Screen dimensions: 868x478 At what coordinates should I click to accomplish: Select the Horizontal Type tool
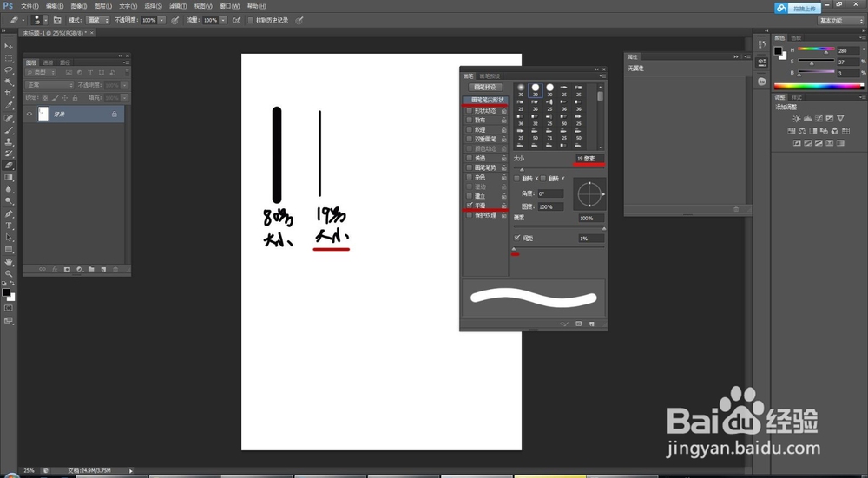point(9,226)
